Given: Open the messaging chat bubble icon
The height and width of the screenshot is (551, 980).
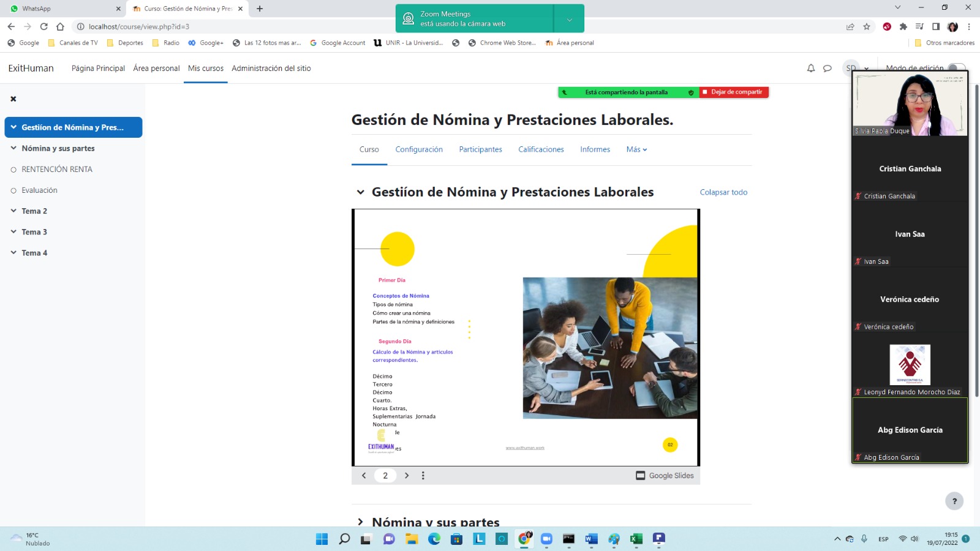Looking at the screenshot, I should (827, 69).
